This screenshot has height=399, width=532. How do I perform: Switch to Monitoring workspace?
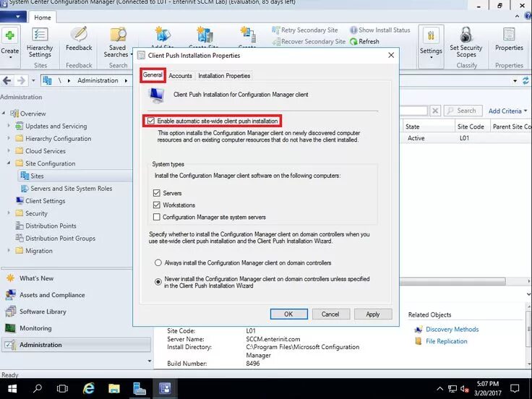[x=35, y=328]
